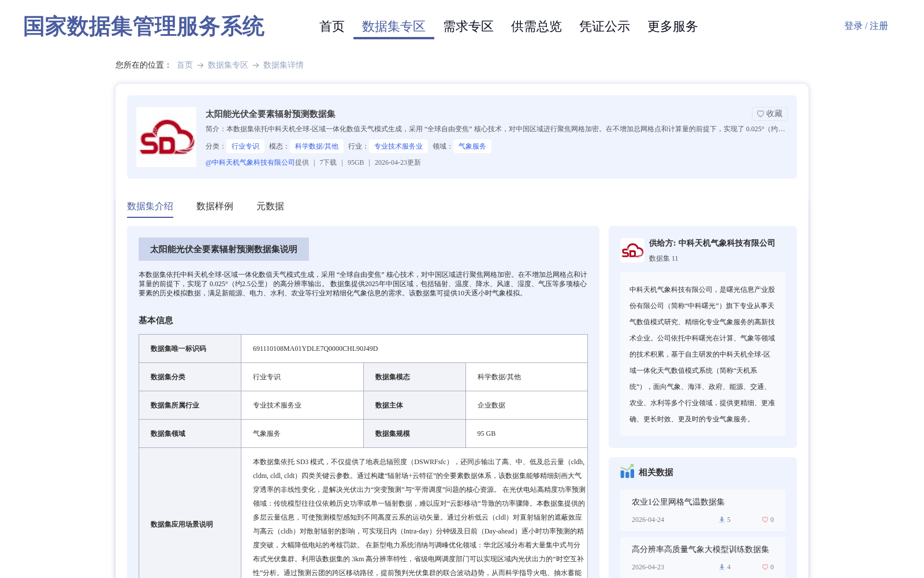Open 供需总览 in the top menu
Viewport: 924px width, 578px height.
click(x=536, y=27)
